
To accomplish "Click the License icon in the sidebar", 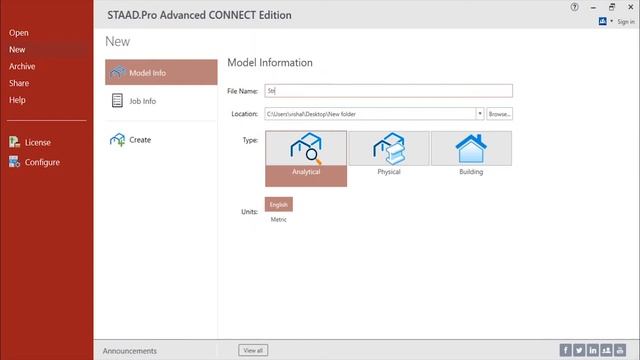I will (14, 142).
